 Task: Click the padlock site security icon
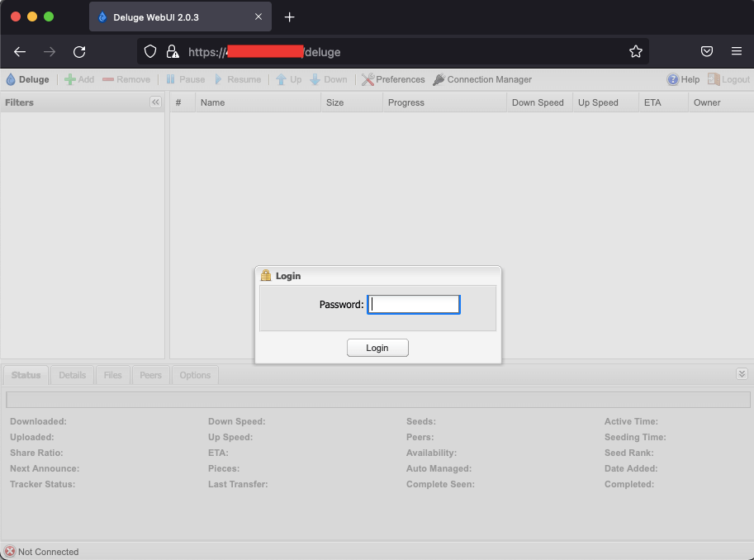click(172, 51)
